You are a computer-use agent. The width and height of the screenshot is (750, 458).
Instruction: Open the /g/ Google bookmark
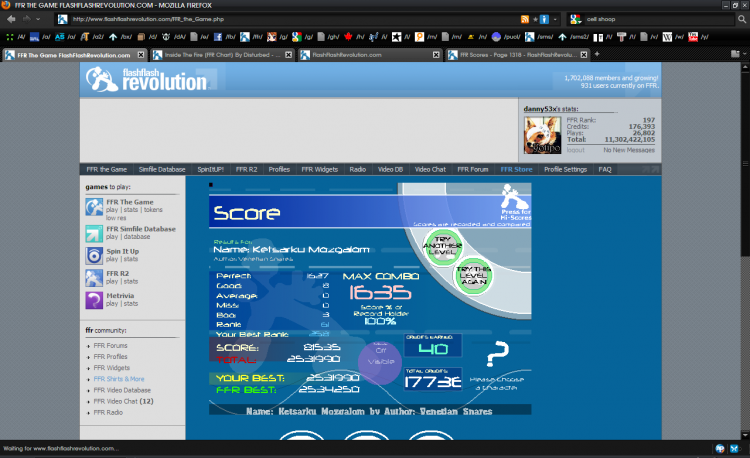(302, 37)
